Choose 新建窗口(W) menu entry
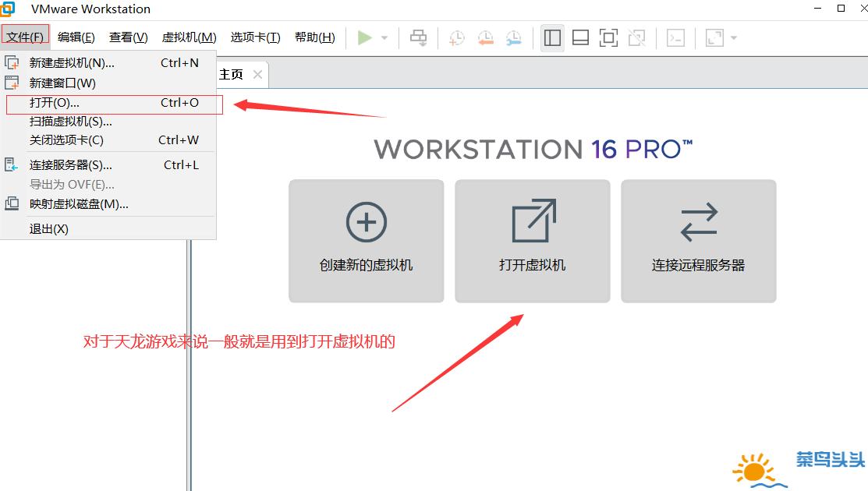 click(108, 83)
